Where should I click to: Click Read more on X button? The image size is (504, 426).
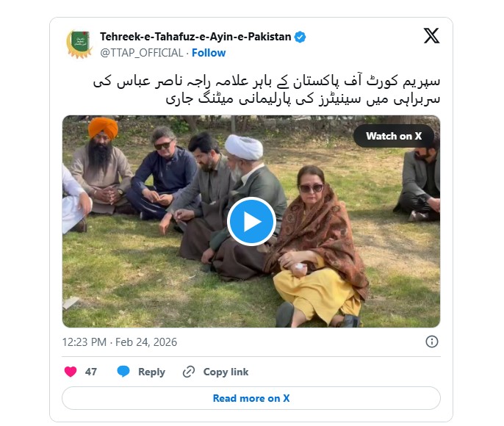(251, 398)
